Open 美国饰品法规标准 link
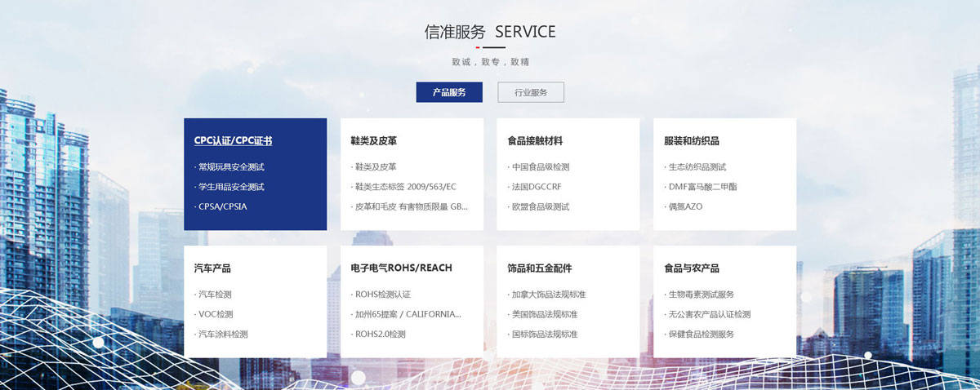Viewport: 980px width, 390px height. (545, 314)
